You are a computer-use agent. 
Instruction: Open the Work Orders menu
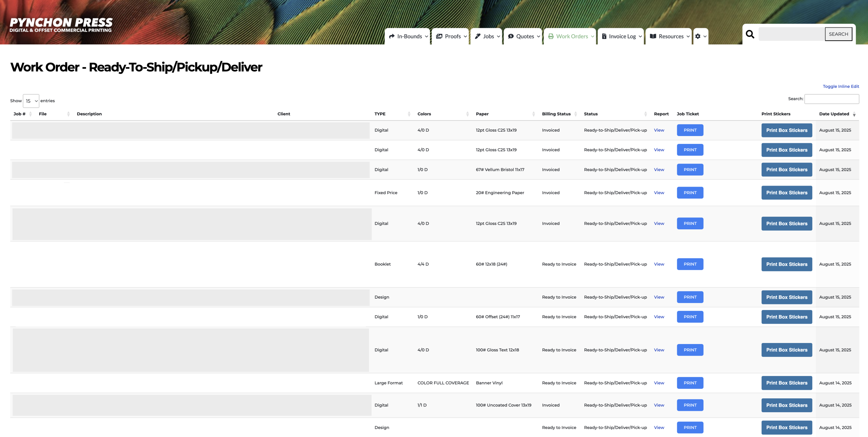[570, 36]
